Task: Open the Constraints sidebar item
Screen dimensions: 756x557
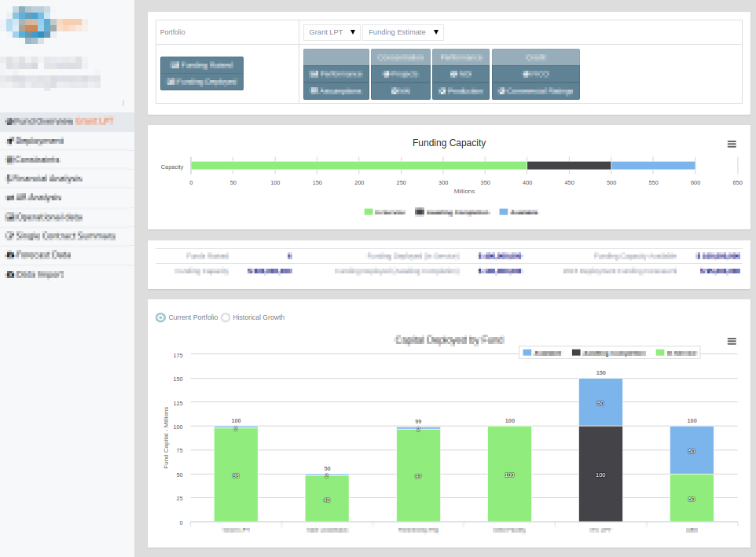Action: coord(67,159)
